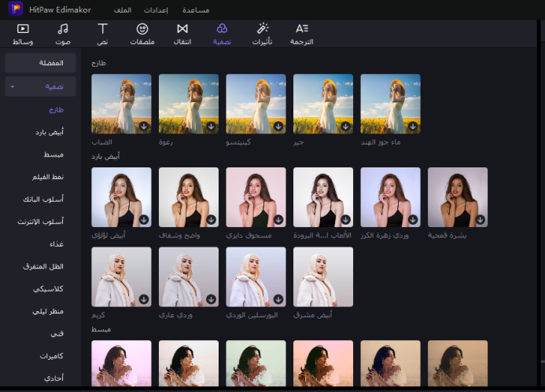Select the فني sidebar category
Screen dimensions: 545x392
[x=57, y=334]
